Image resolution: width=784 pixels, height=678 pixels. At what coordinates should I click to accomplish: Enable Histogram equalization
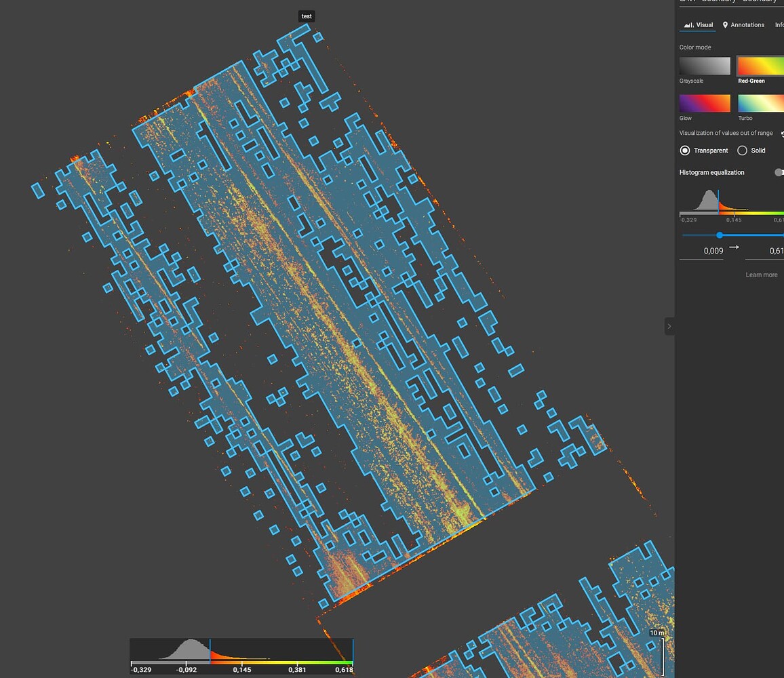point(779,172)
